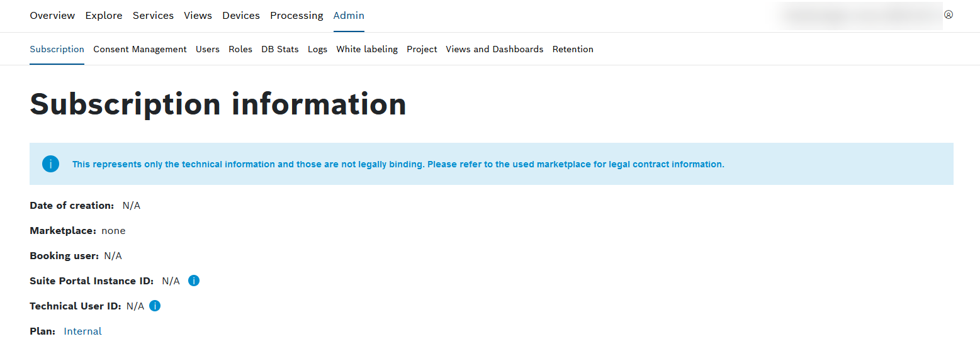This screenshot has width=980, height=356.
Task: Select the Admin top navigation item
Action: coord(349,16)
